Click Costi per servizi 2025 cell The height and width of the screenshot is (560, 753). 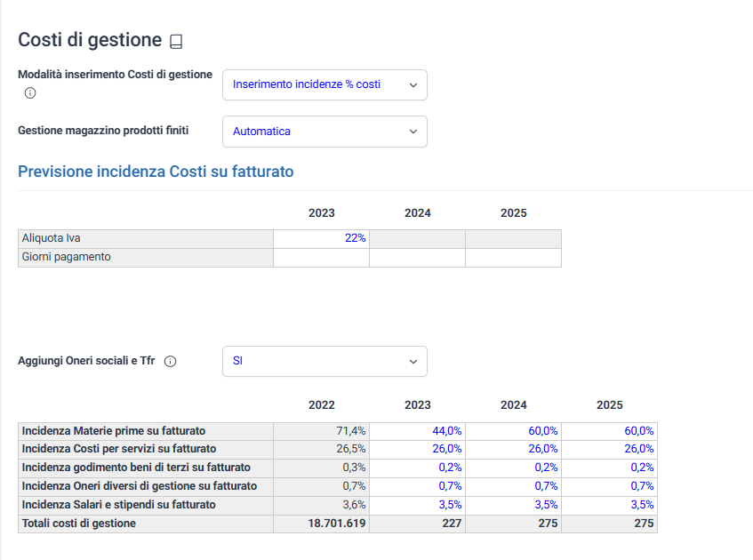point(609,449)
